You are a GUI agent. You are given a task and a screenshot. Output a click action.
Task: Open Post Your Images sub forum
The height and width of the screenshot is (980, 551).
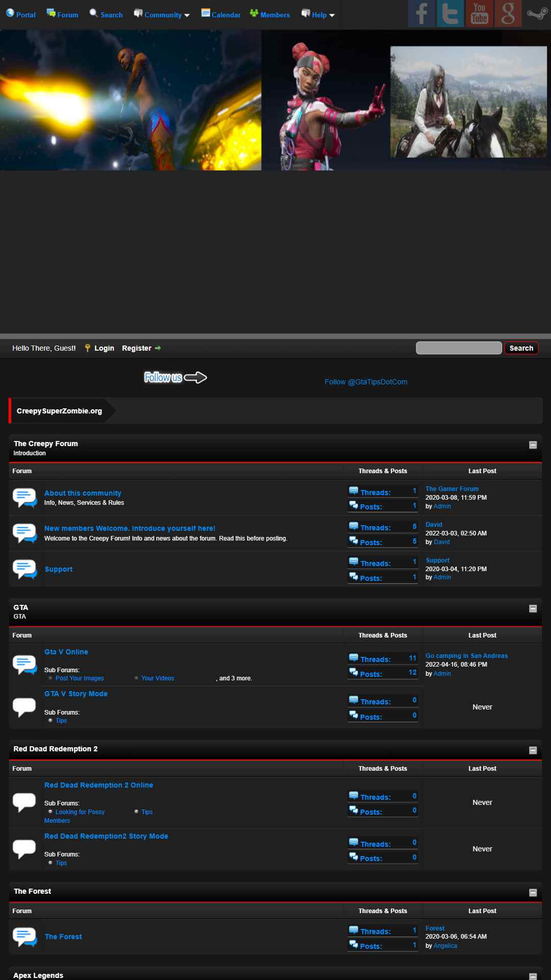[80, 678]
